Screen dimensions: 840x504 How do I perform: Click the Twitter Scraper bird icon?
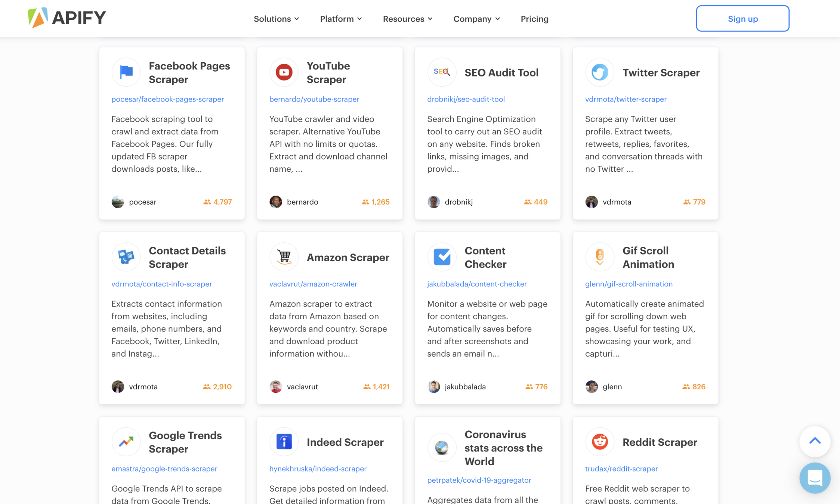coord(599,72)
